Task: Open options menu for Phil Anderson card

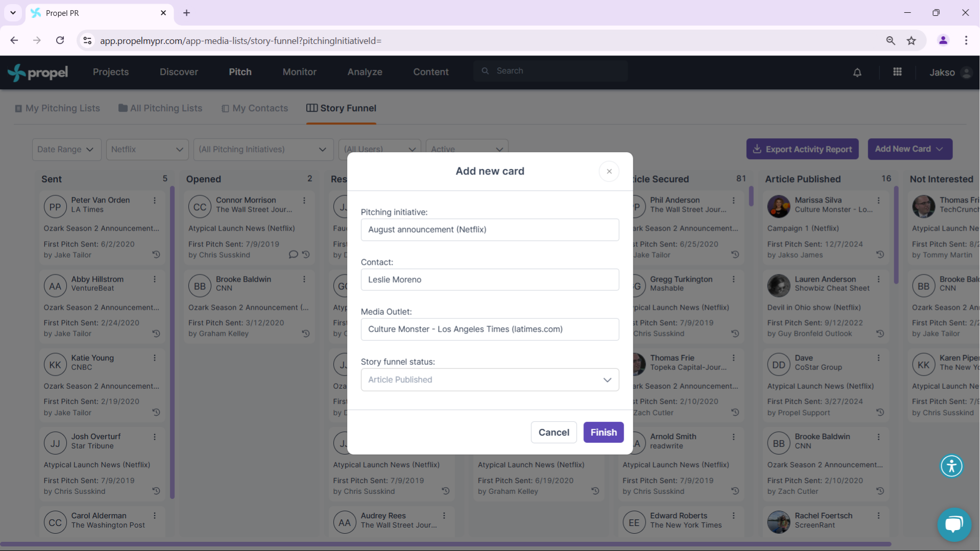Action: click(x=734, y=201)
